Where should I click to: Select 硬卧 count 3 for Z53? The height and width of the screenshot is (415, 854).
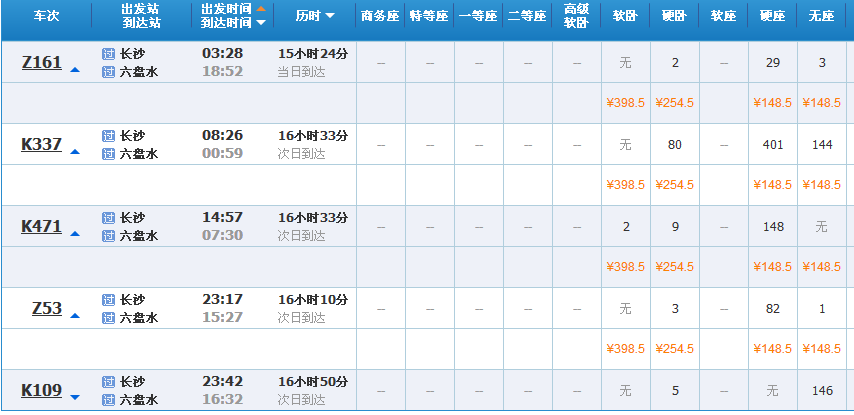(675, 309)
